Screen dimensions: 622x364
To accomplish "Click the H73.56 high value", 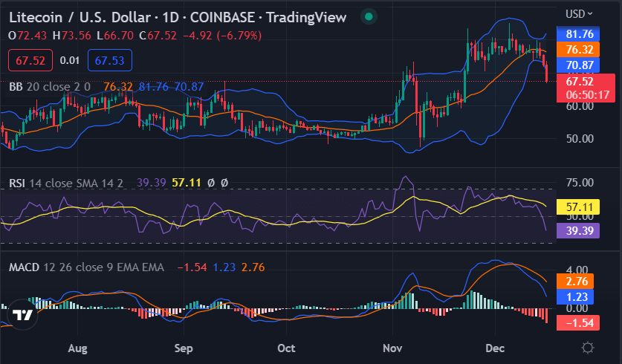I will 72,36.
